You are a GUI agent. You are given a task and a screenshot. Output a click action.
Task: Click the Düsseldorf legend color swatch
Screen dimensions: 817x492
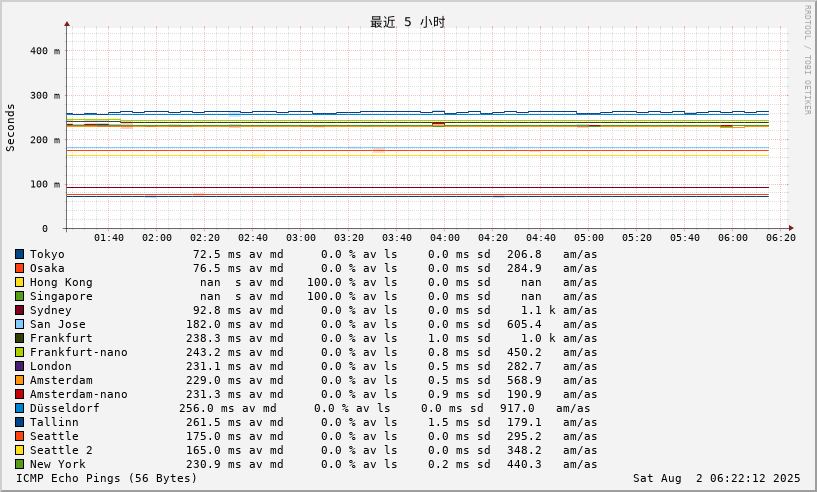pos(19,408)
